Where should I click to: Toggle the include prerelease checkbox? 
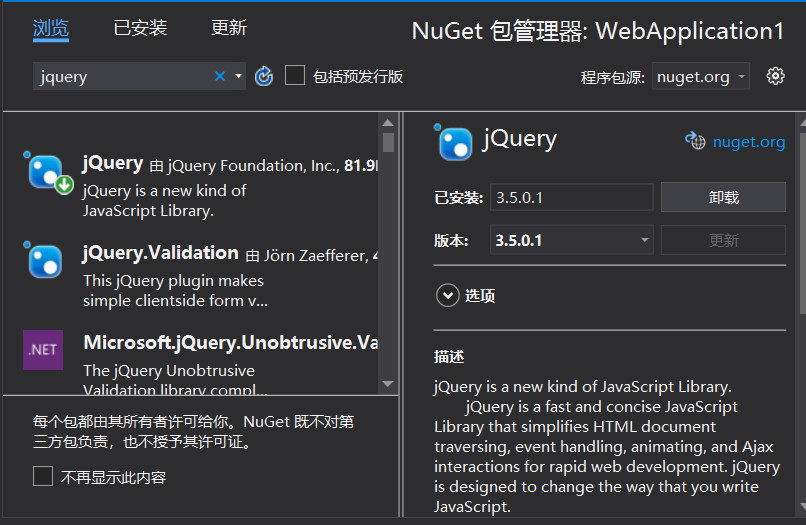(295, 76)
